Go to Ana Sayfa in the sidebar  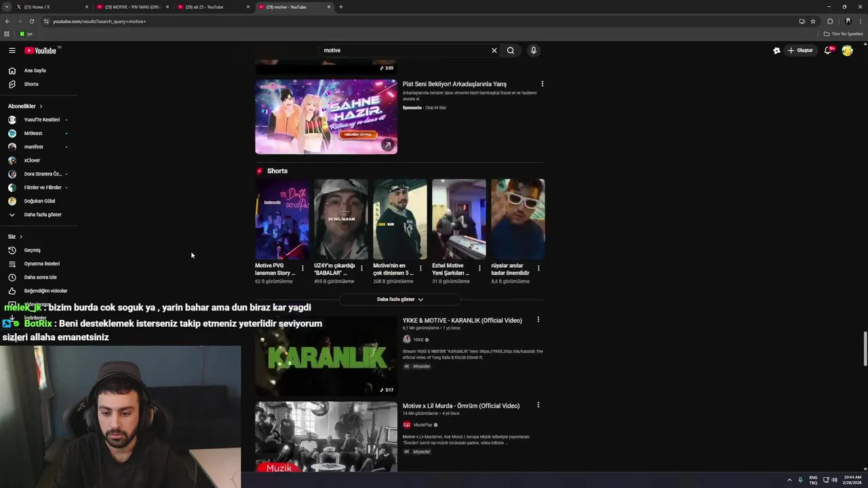(x=35, y=70)
